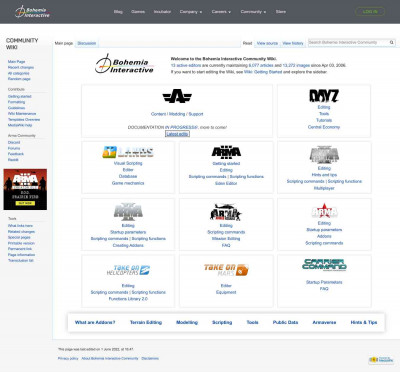Image resolution: width=400 pixels, height=372 pixels.
Task: Click the Arma sidebar advertisement banner
Action: tap(25, 189)
